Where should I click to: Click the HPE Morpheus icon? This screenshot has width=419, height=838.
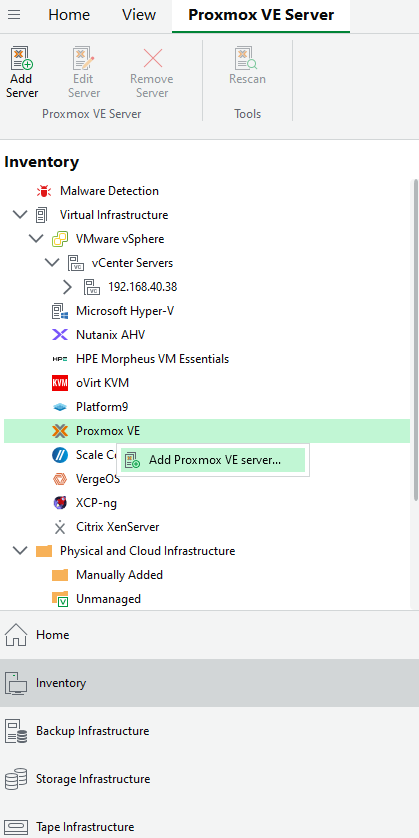60,359
